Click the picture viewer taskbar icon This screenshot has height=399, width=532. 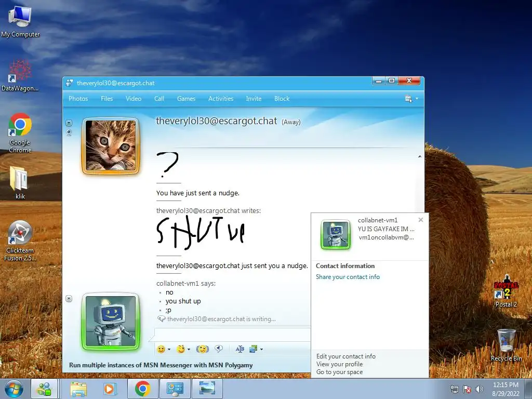[207, 389]
